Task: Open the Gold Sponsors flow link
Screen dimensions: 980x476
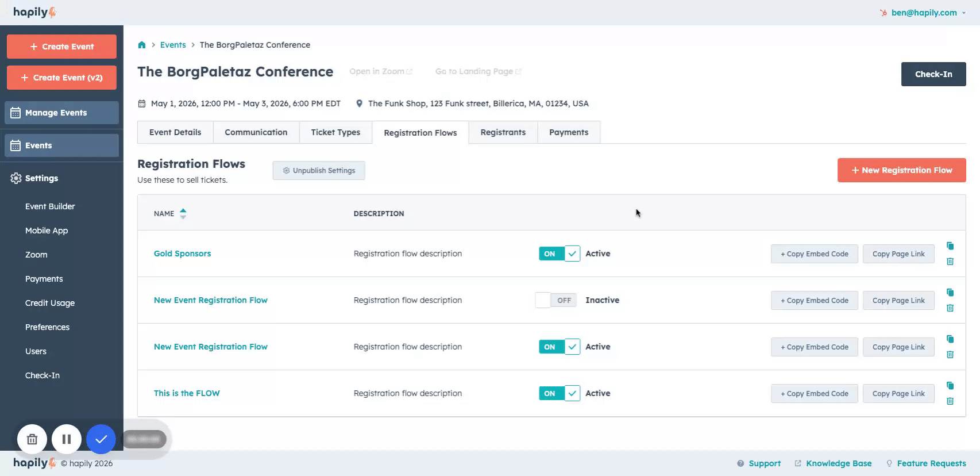Action: (182, 254)
